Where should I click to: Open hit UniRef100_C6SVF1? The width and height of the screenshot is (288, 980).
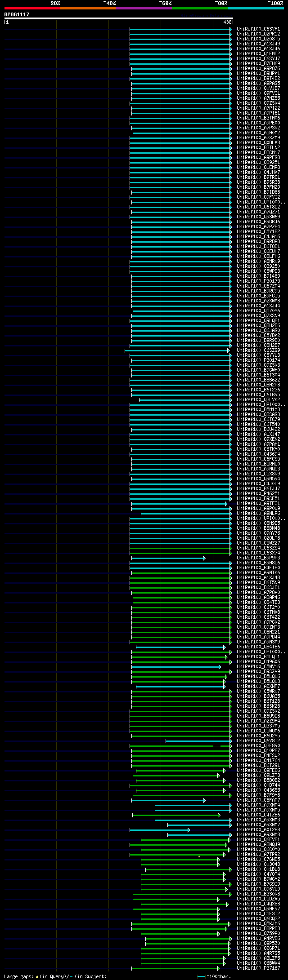tap(258, 29)
